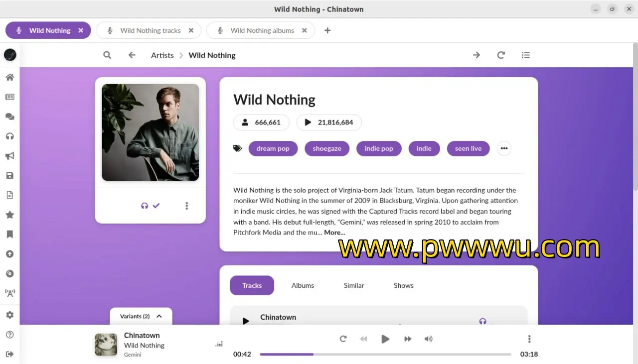Image resolution: width=638 pixels, height=364 pixels.
Task: Click the refresh icon in the header
Action: point(501,55)
